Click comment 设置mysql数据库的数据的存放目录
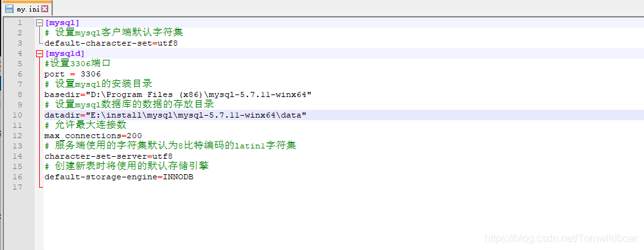The image size is (644, 250). [x=129, y=105]
